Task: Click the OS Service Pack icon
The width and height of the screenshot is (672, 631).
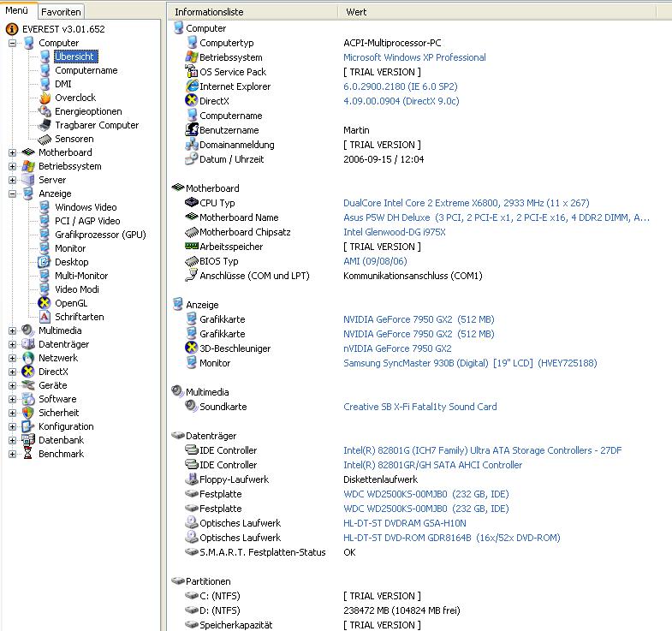Action: (191, 71)
